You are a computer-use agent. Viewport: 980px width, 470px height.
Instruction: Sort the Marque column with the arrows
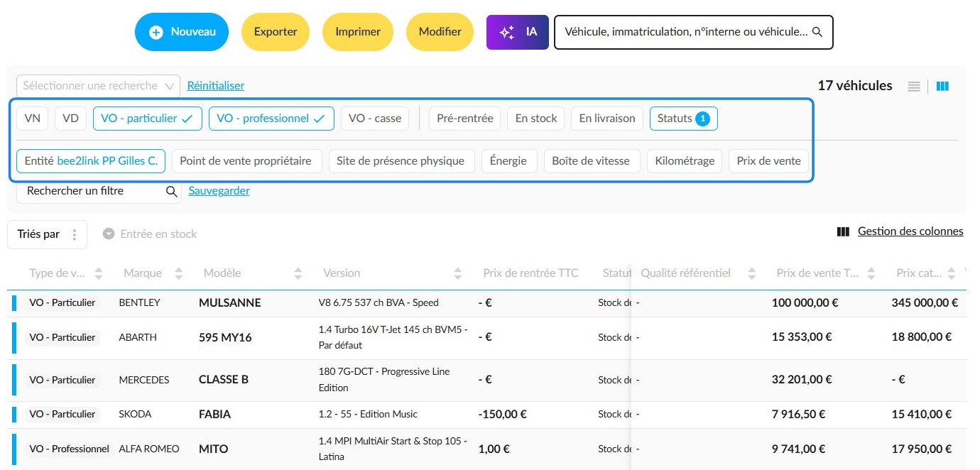tap(179, 273)
